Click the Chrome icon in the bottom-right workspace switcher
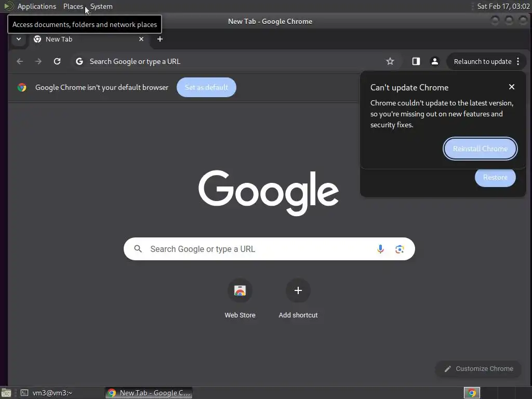 (x=472, y=393)
